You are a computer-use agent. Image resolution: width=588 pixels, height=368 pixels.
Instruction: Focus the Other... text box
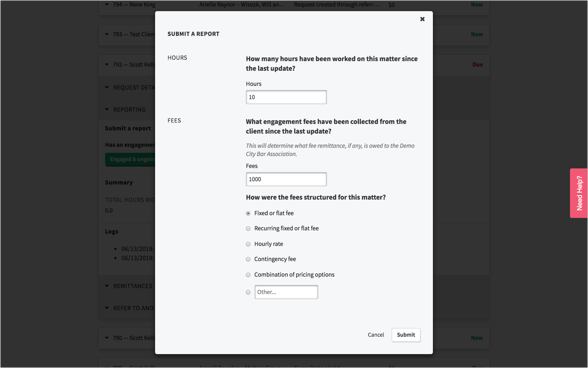(x=286, y=292)
